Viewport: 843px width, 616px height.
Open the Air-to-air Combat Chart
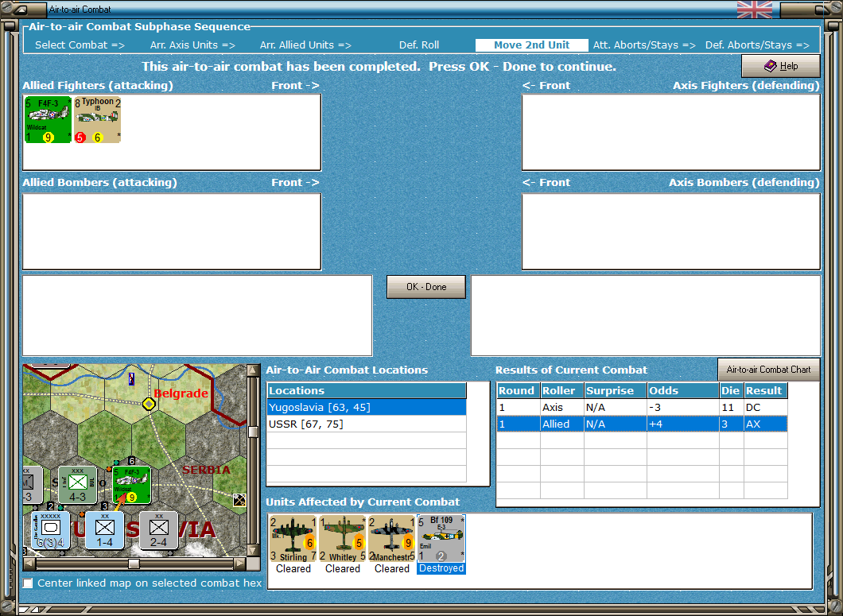[x=769, y=370]
